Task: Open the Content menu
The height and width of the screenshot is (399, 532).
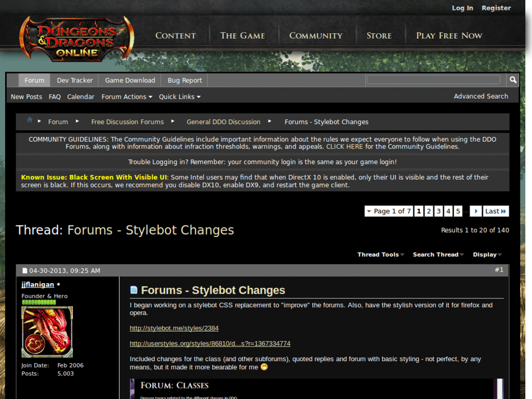Action: pos(176,36)
